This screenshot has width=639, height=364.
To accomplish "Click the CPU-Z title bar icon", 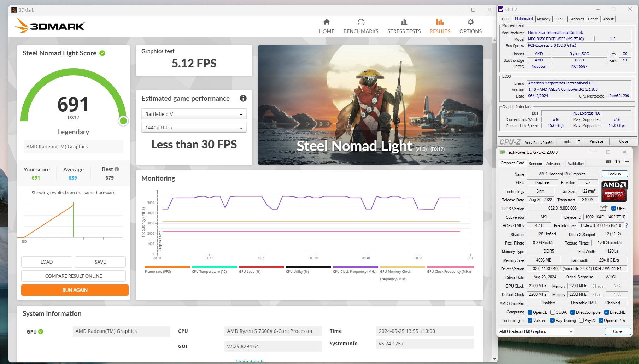I will (x=500, y=9).
